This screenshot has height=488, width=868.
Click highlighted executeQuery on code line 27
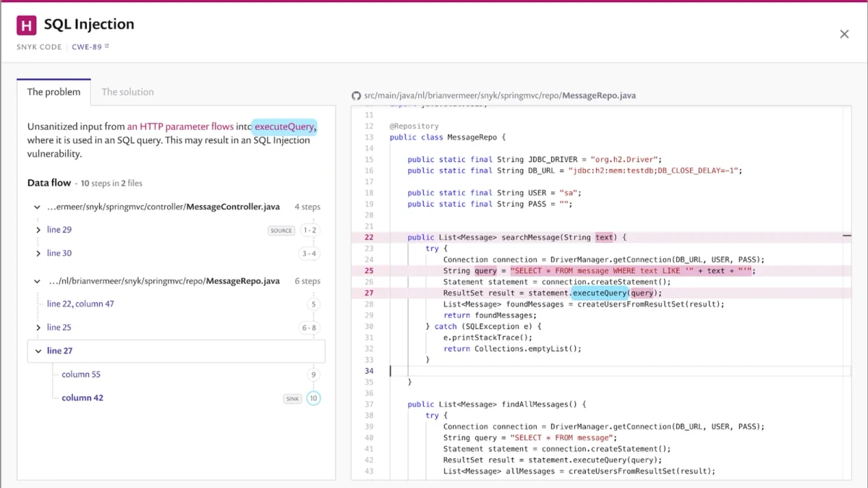(599, 294)
